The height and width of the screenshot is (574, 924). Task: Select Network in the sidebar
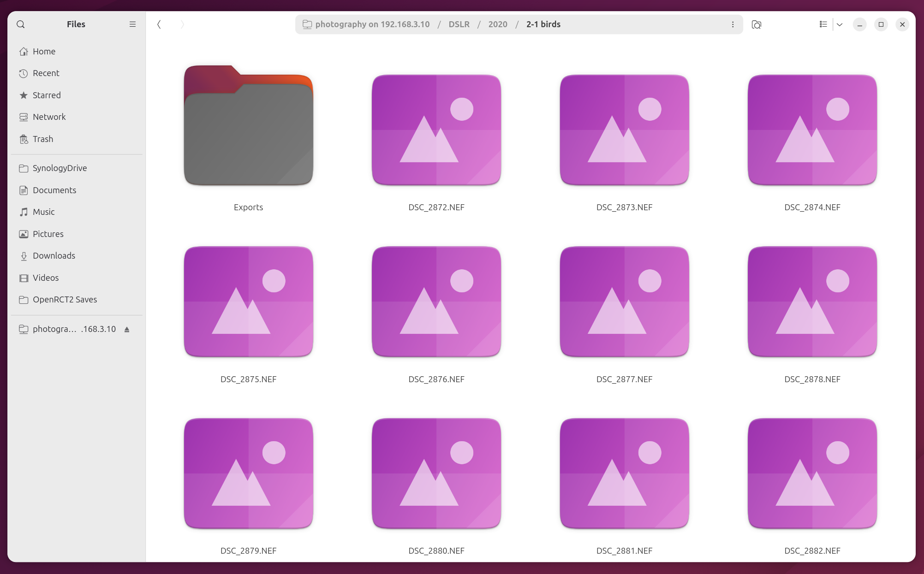pyautogui.click(x=49, y=117)
